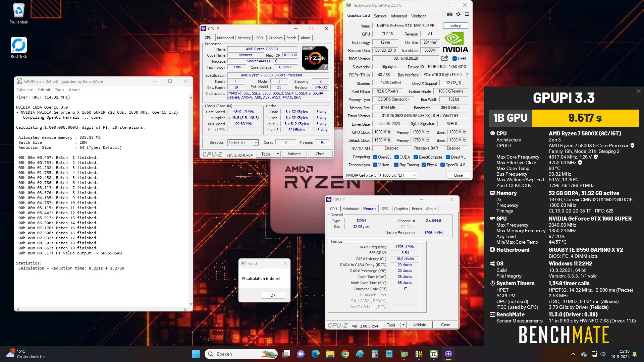Toggle the Ray Tracing checkbox
The height and width of the screenshot is (362, 644).
[396, 165]
